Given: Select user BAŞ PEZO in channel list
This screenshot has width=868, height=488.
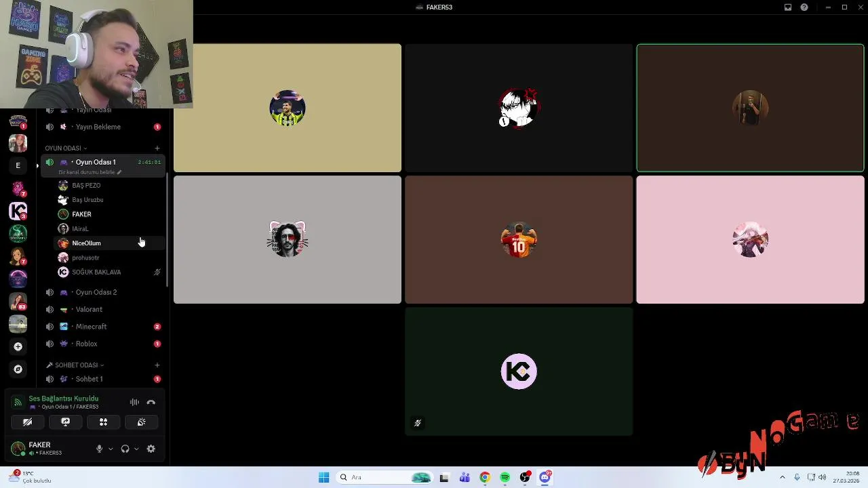Looking at the screenshot, I should tap(110, 185).
